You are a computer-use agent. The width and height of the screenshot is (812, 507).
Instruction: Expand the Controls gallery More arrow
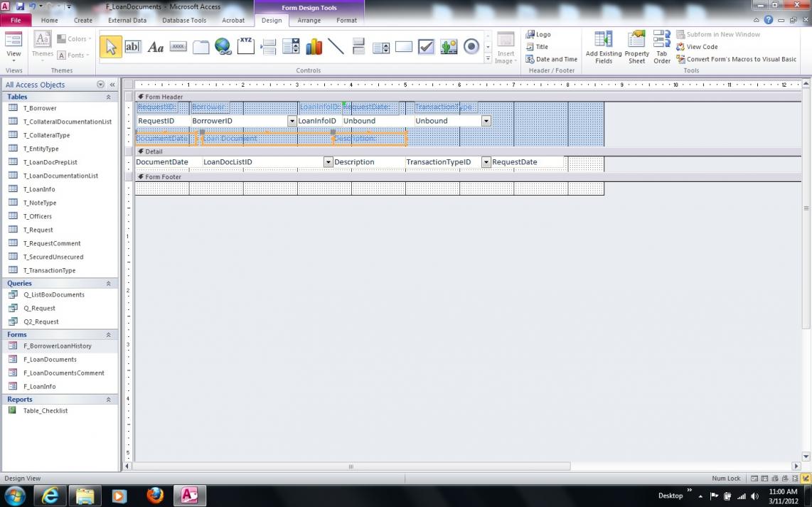(x=488, y=59)
